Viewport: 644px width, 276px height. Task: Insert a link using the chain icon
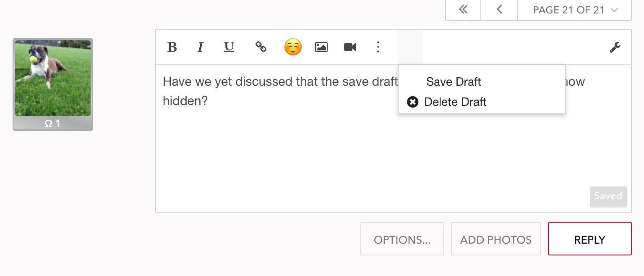[x=261, y=47]
